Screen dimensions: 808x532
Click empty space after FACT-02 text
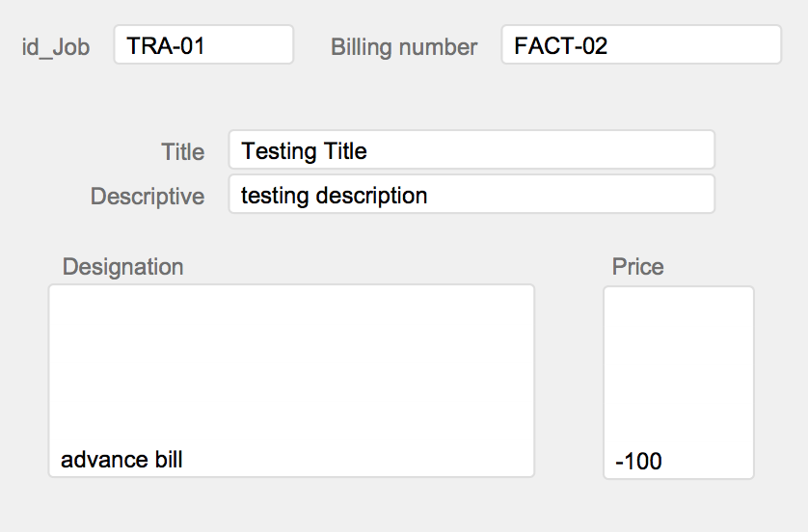pos(693,44)
